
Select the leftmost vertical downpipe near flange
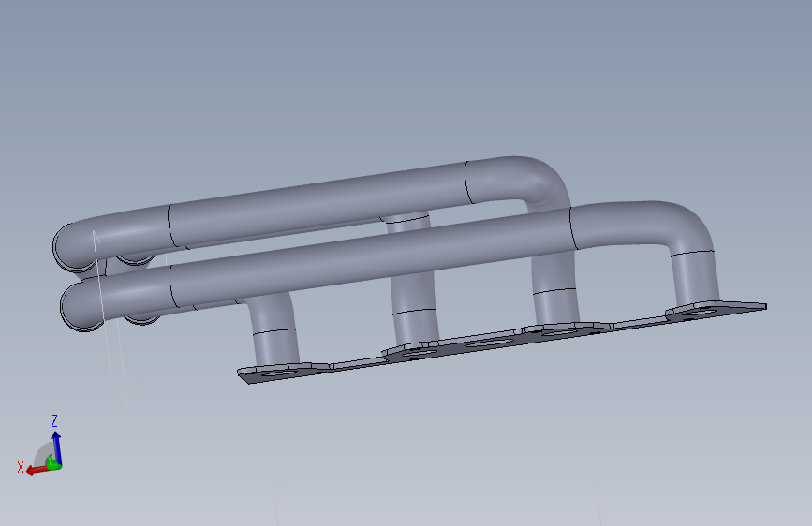pyautogui.click(x=273, y=331)
